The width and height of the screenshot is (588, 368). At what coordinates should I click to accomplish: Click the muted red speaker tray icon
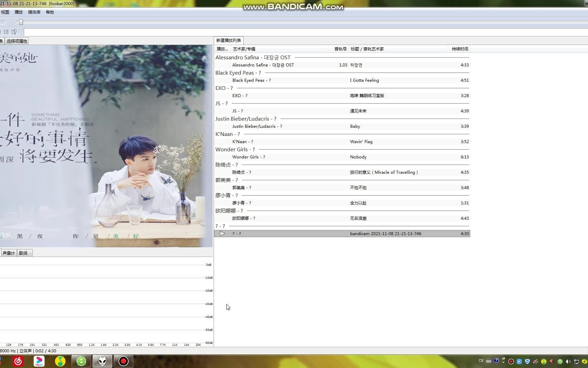(552, 362)
